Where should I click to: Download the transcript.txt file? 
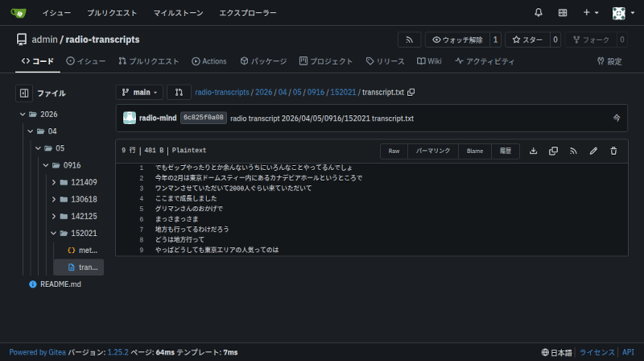tap(533, 151)
